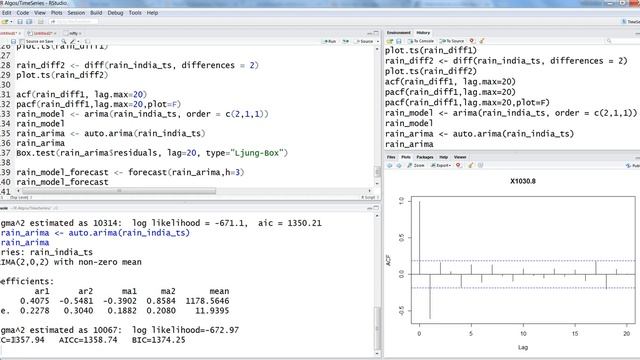
Task: Select the Files tab
Action: 391,157
